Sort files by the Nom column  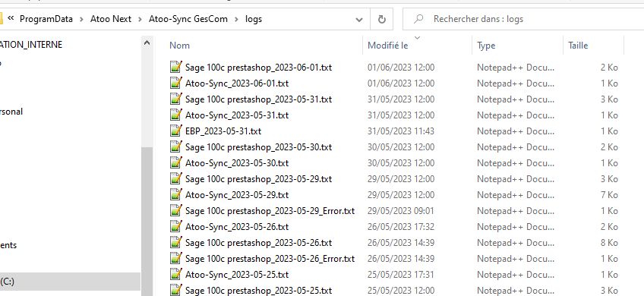click(x=179, y=46)
